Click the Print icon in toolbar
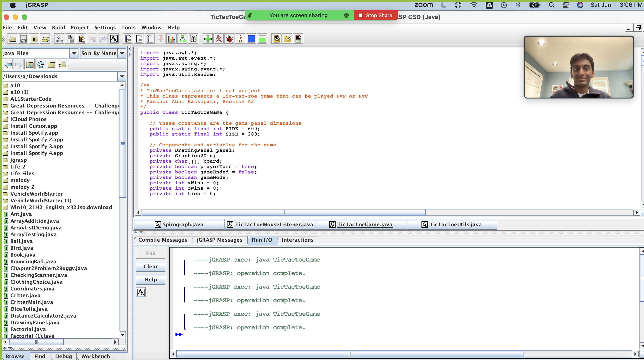The image size is (644, 360). coord(45,39)
